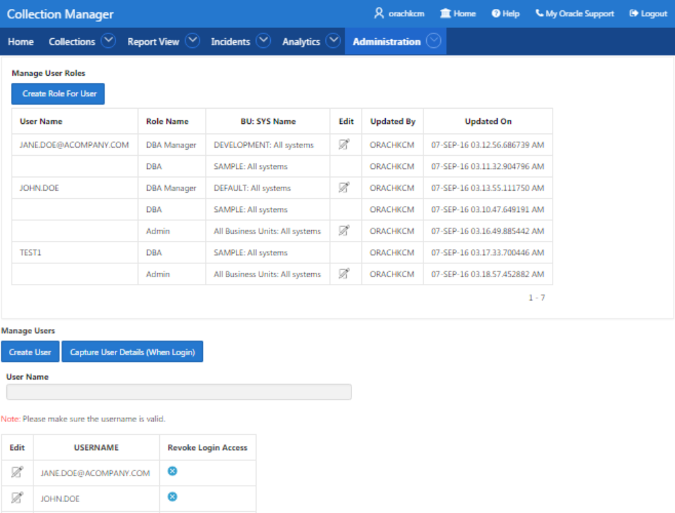Click the Create Role For User button

(58, 94)
